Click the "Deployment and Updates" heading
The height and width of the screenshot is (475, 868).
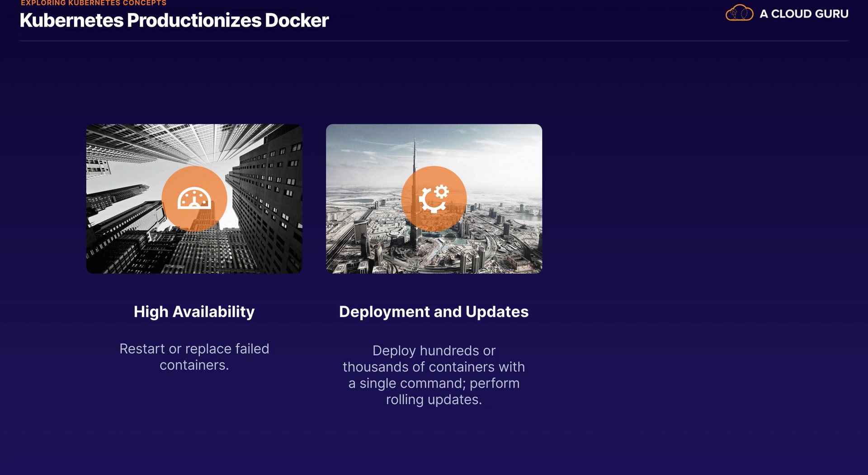(x=434, y=312)
